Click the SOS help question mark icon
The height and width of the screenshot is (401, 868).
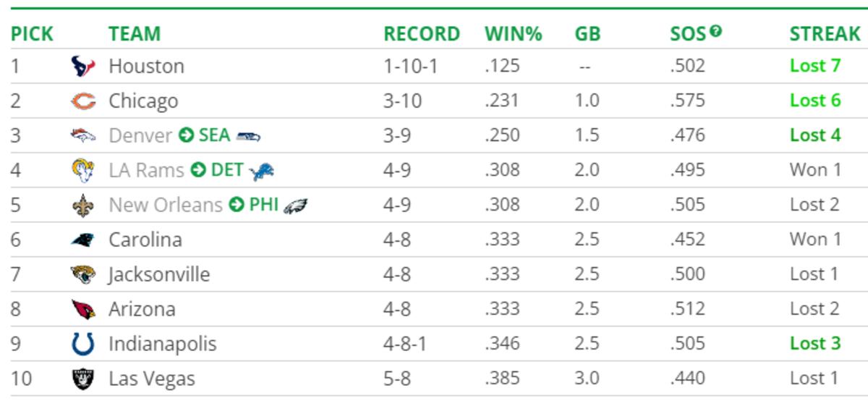click(716, 31)
